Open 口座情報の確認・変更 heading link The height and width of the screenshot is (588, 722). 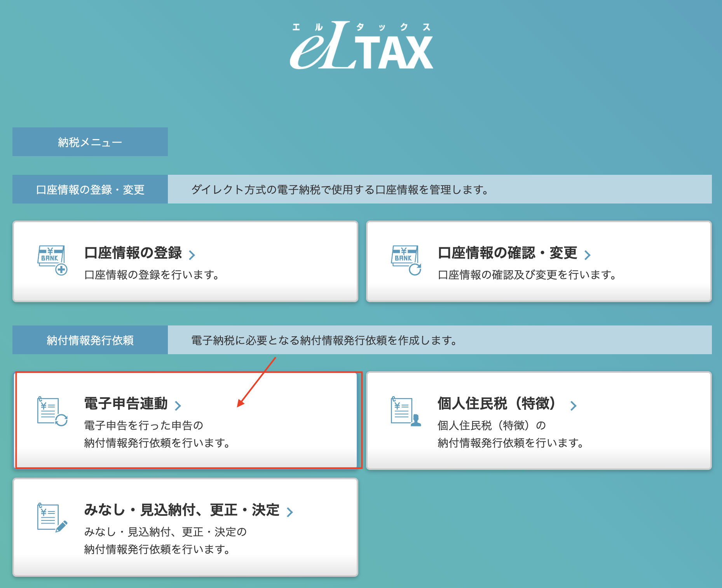click(507, 253)
